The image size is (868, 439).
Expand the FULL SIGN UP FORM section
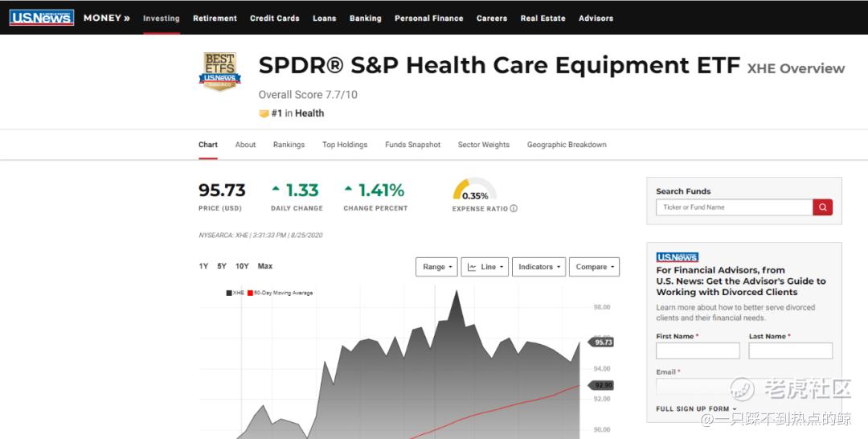pos(696,409)
